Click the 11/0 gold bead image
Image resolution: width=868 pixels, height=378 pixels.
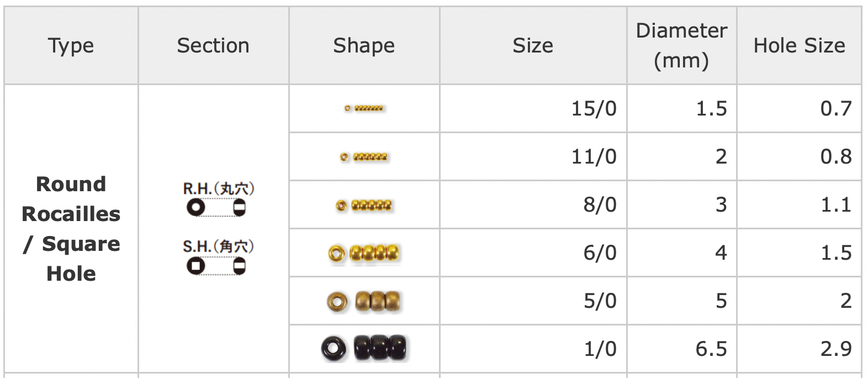click(x=364, y=157)
